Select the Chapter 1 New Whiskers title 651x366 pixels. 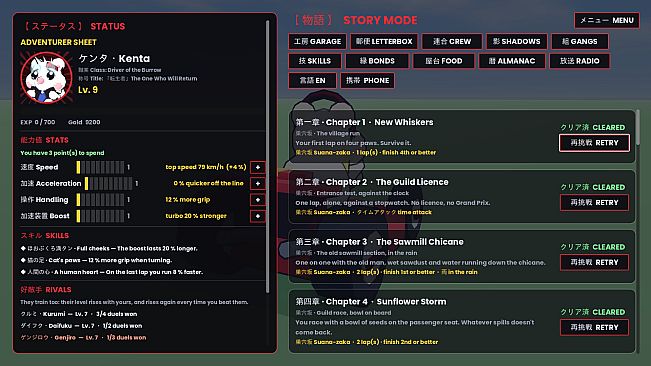(364, 122)
